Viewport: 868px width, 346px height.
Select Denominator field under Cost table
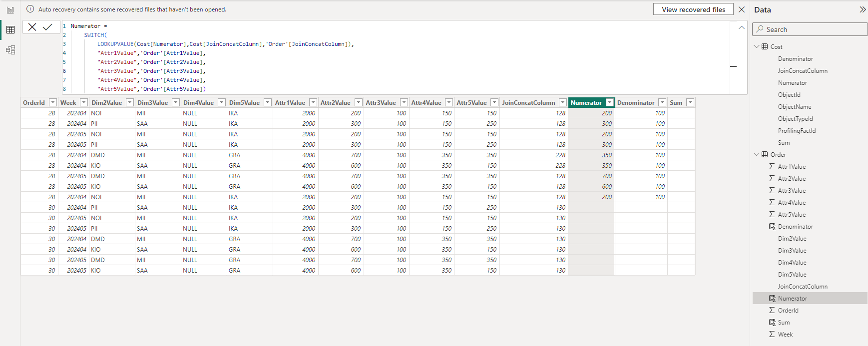(795, 59)
